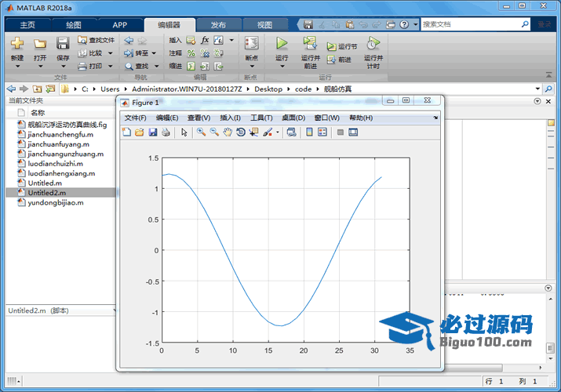Click the insert function fx icon
The width and height of the screenshot is (561, 392).
click(205, 40)
